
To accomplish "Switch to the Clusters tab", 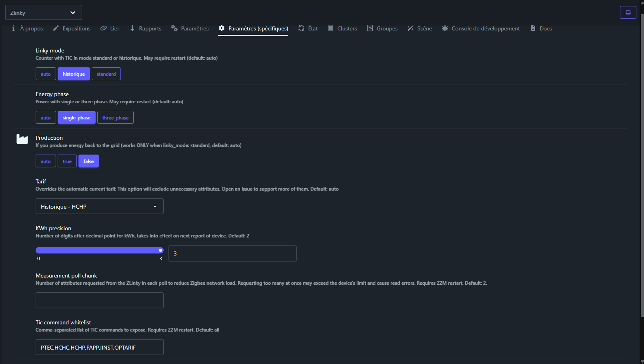I will point(343,28).
